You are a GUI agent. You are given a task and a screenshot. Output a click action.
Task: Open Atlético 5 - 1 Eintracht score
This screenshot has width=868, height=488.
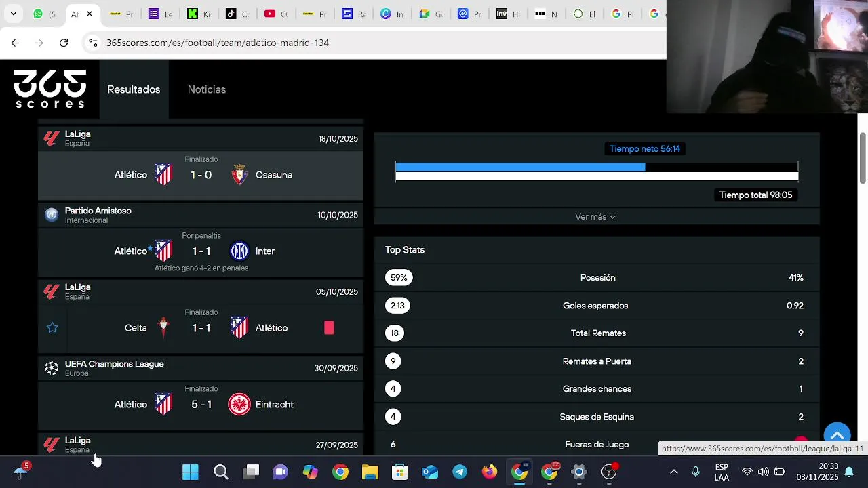[x=201, y=405]
